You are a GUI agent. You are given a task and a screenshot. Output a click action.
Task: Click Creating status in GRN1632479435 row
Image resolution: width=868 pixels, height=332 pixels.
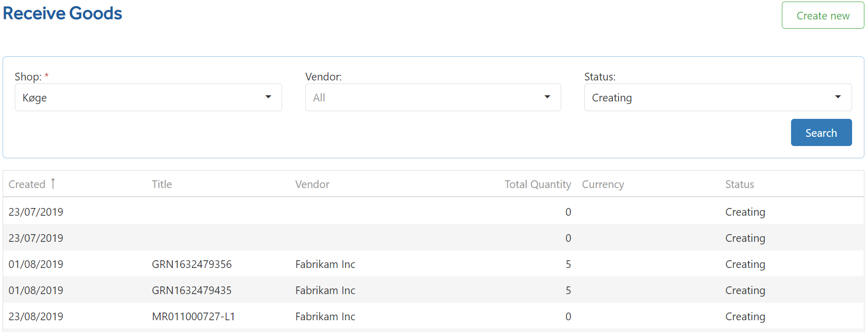(x=745, y=291)
